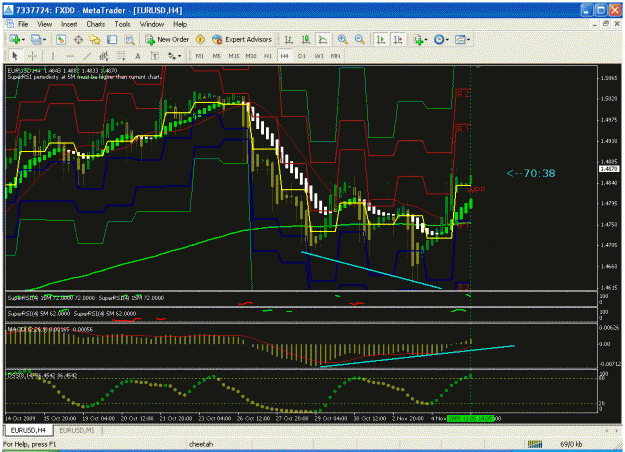Open the MetaEditor yellow diamond icon

(200, 39)
